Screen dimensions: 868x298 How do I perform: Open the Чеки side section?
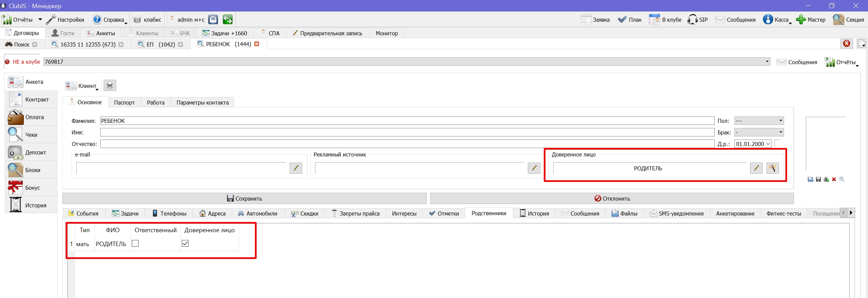pyautogui.click(x=31, y=135)
